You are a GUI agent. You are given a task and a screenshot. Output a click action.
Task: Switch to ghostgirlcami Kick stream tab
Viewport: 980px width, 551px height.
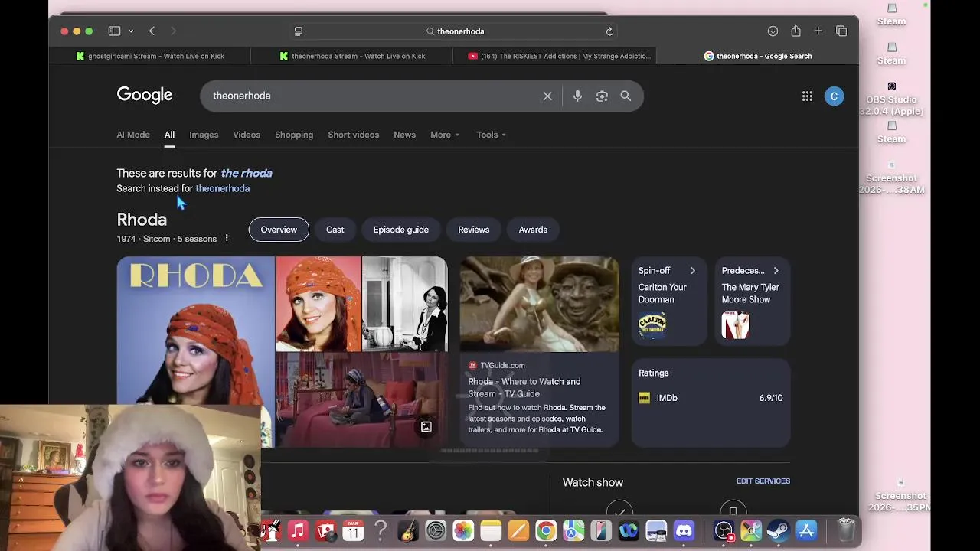[150, 56]
